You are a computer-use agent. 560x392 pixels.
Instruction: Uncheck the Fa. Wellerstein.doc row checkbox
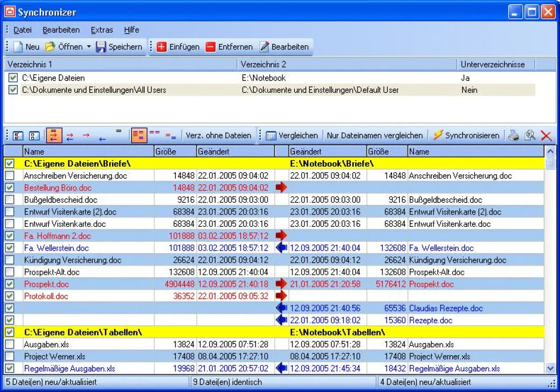pyautogui.click(x=9, y=248)
